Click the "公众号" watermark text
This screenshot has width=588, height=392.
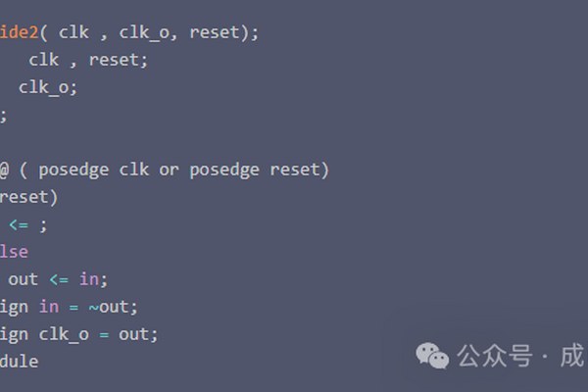489,355
